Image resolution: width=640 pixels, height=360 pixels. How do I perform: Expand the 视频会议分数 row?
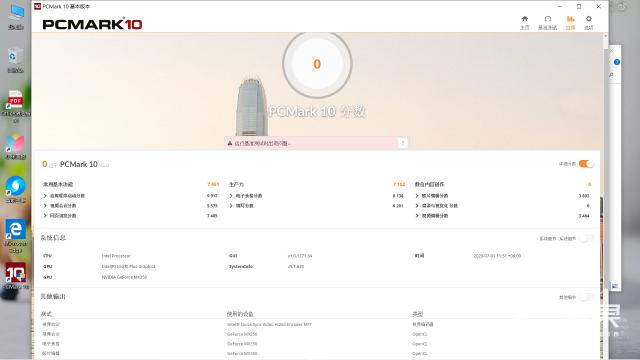click(60, 206)
